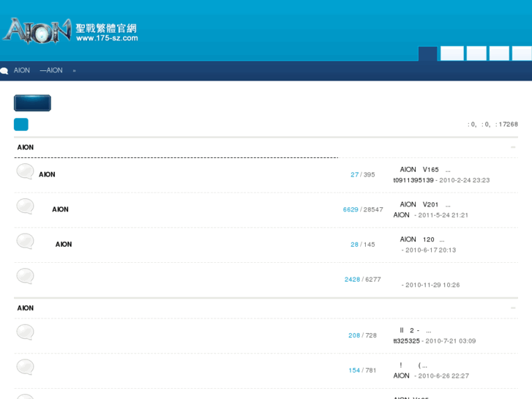The width and height of the screenshot is (532, 399).
Task: Click the blue topic count 6629
Action: coord(351,209)
